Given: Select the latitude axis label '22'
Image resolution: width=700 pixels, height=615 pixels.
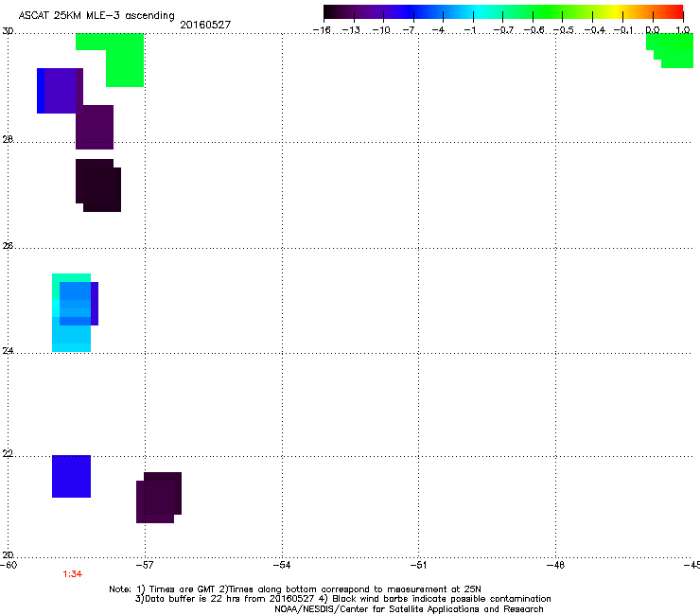Looking at the screenshot, I should (8, 454).
